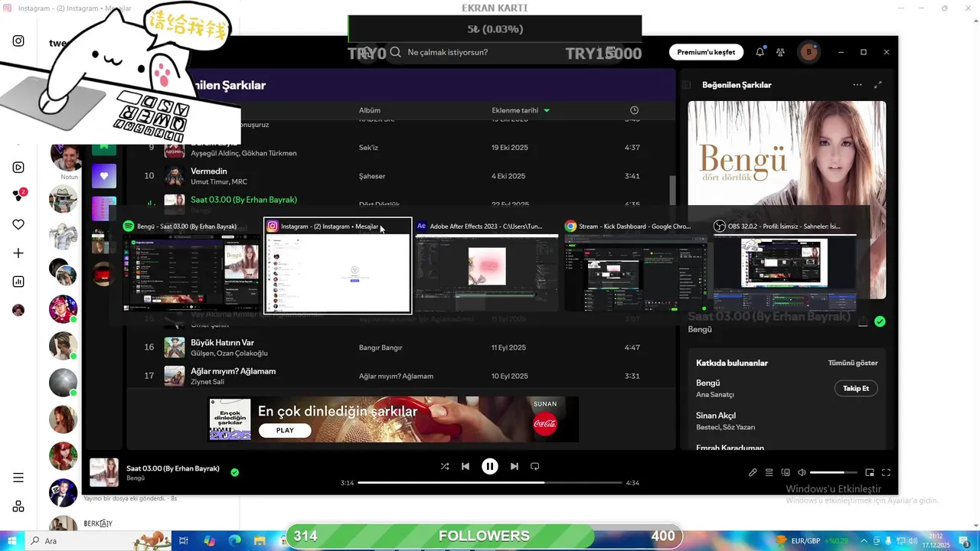
Task: Open Windows Task View on the taskbar
Action: tap(184, 541)
